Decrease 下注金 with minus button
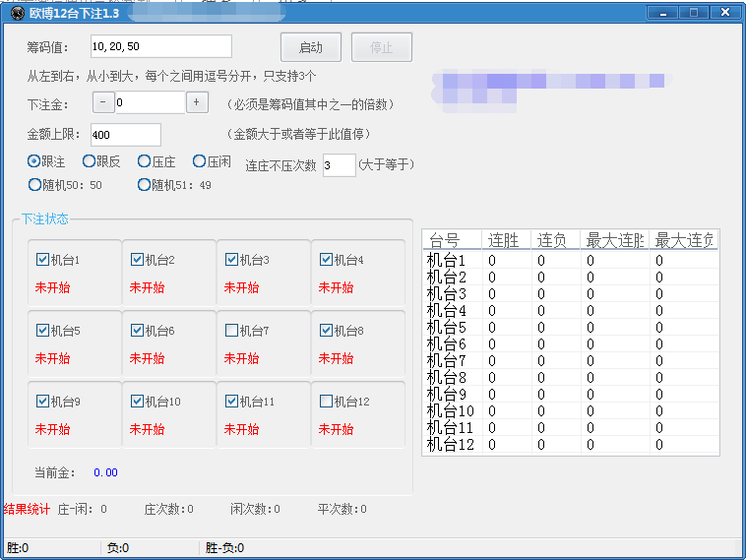746x560 pixels. 103,101
